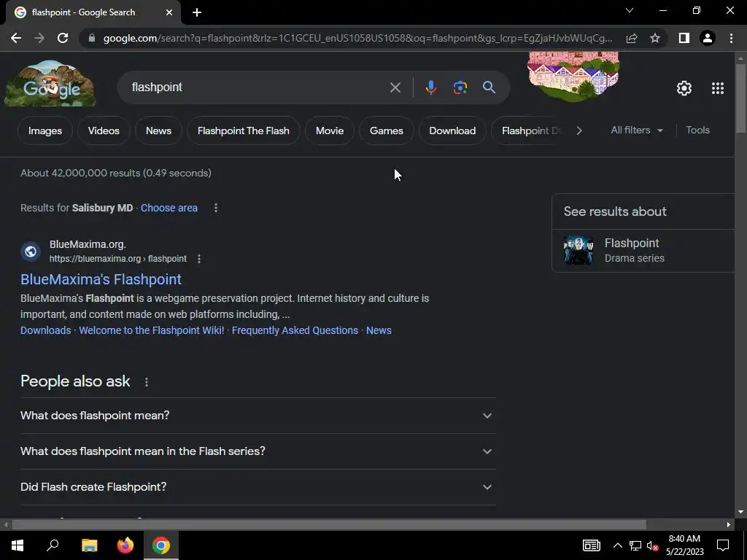Open Google quick settings gear

[x=684, y=88]
